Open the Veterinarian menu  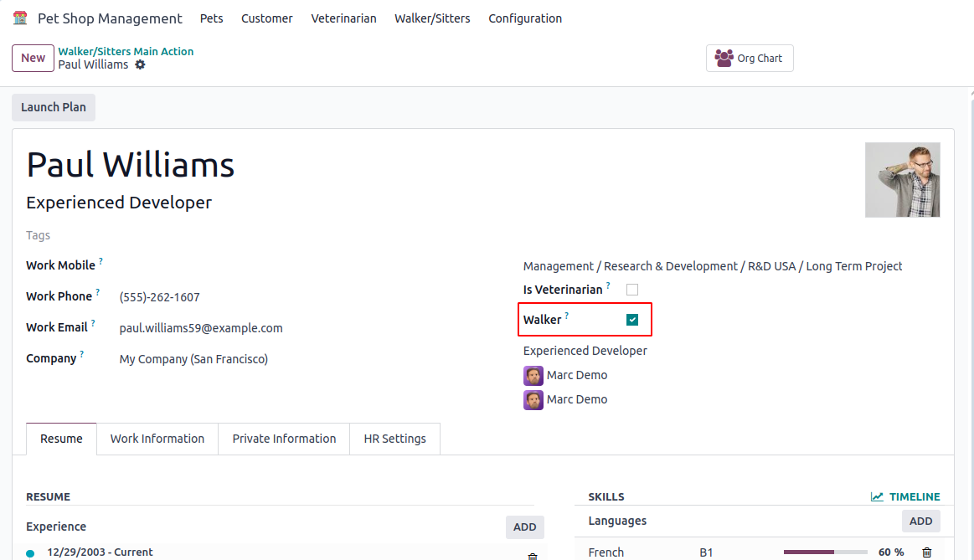pyautogui.click(x=343, y=18)
